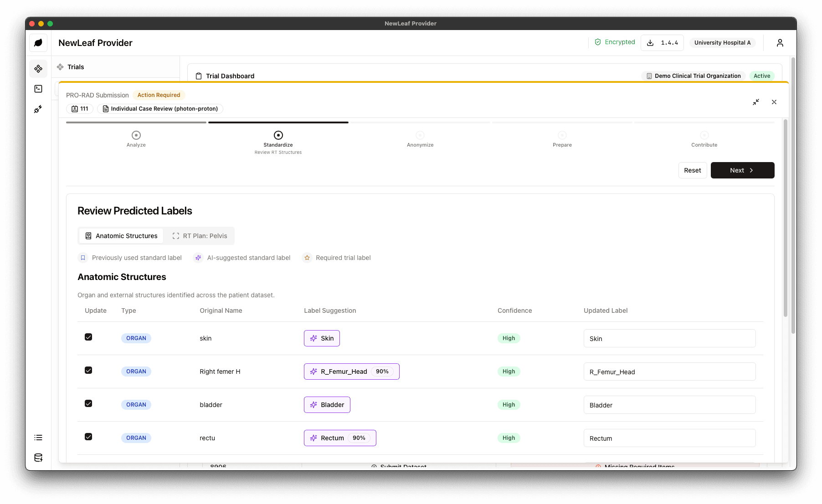Select the Analyze step

pyautogui.click(x=136, y=139)
